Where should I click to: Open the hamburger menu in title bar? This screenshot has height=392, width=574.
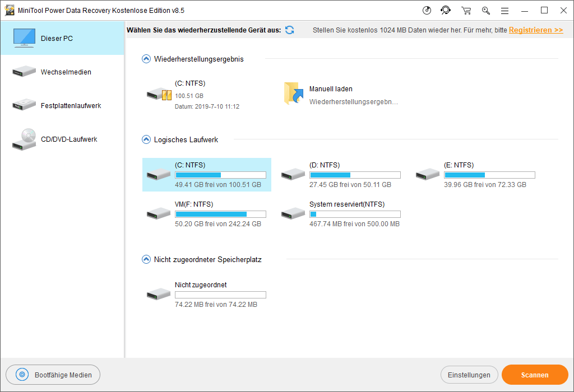[504, 11]
